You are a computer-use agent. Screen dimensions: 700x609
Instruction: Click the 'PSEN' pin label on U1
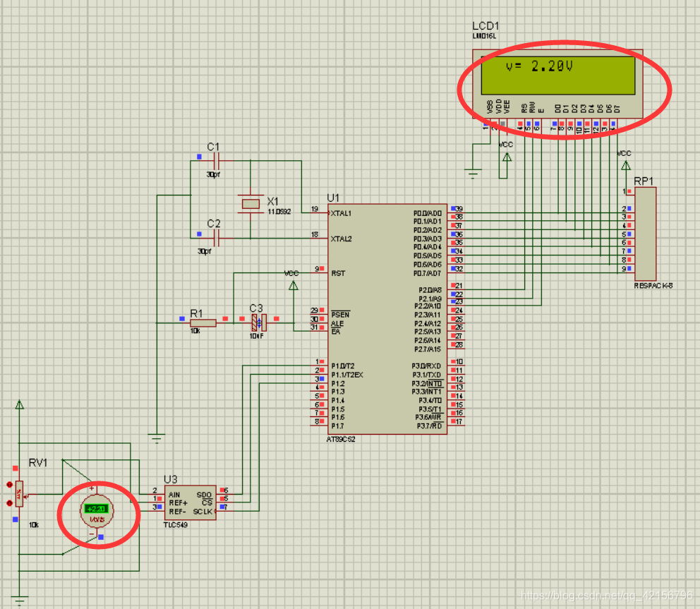340,315
